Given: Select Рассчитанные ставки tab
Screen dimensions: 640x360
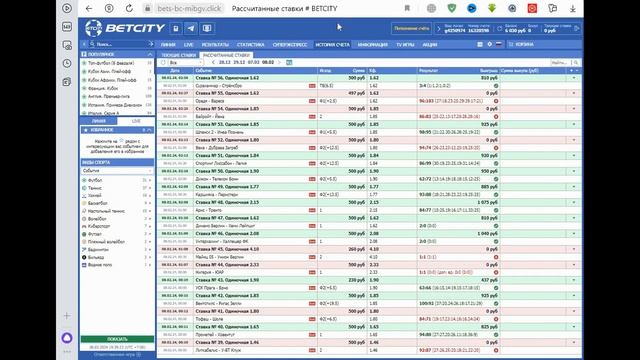Looking at the screenshot, I should tap(226, 55).
